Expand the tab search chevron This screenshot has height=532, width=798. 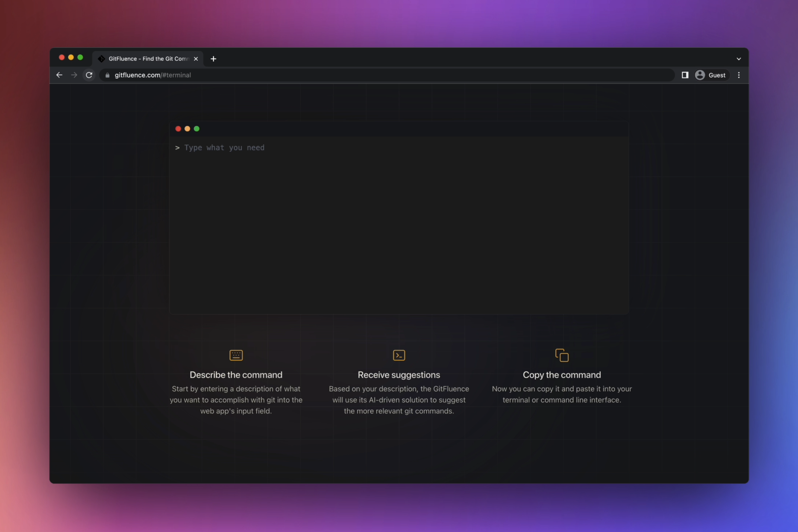739,59
